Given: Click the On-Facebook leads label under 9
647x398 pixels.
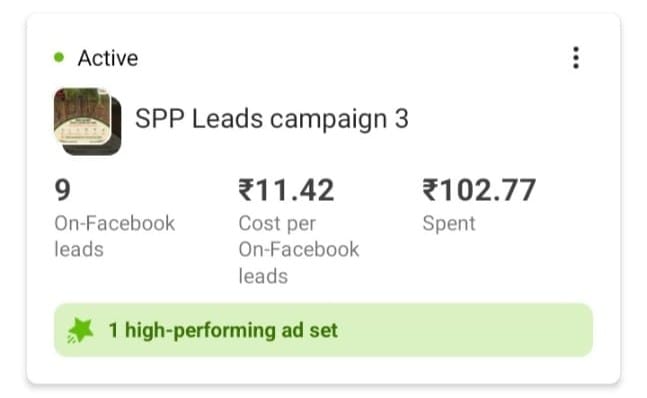Looking at the screenshot, I should click(115, 236).
